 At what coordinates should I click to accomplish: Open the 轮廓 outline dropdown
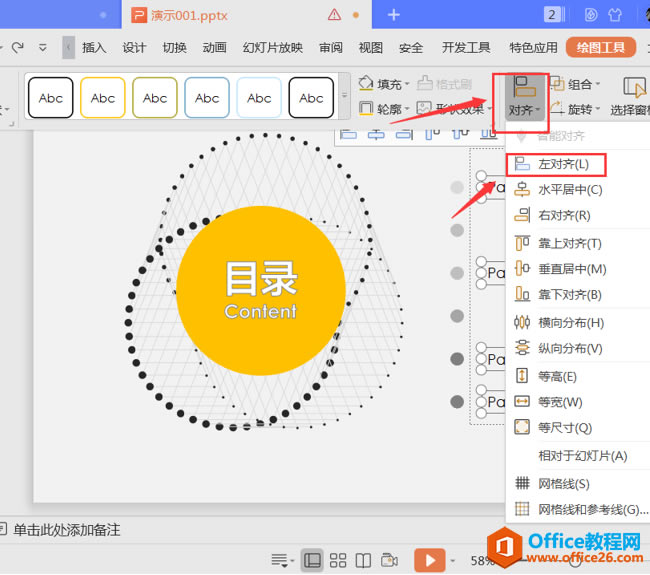point(384,109)
